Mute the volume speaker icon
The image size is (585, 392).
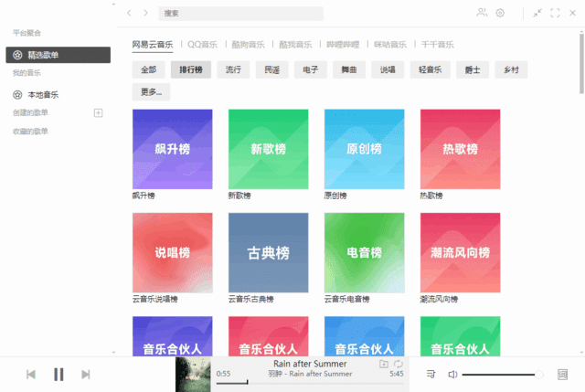coord(452,374)
